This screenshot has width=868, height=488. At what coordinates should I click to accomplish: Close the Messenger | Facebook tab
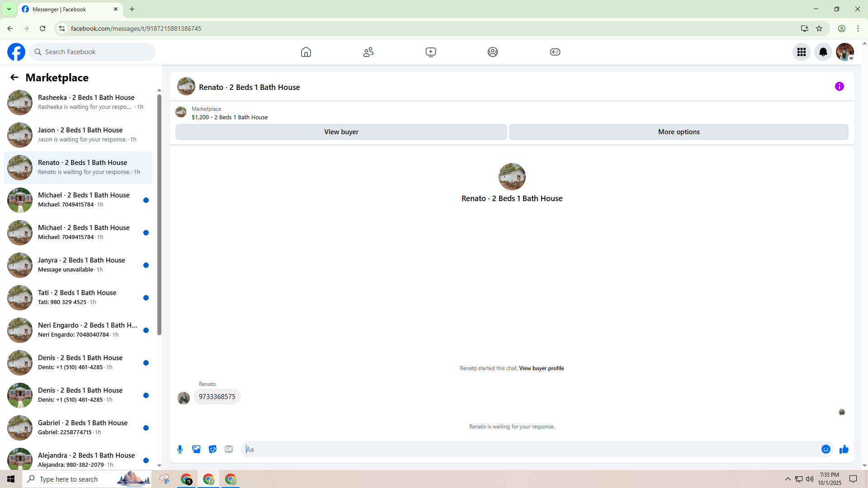click(x=116, y=9)
